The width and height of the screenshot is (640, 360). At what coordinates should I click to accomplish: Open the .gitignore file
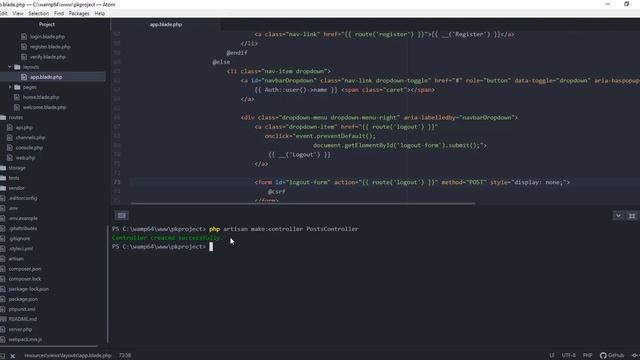pos(19,239)
